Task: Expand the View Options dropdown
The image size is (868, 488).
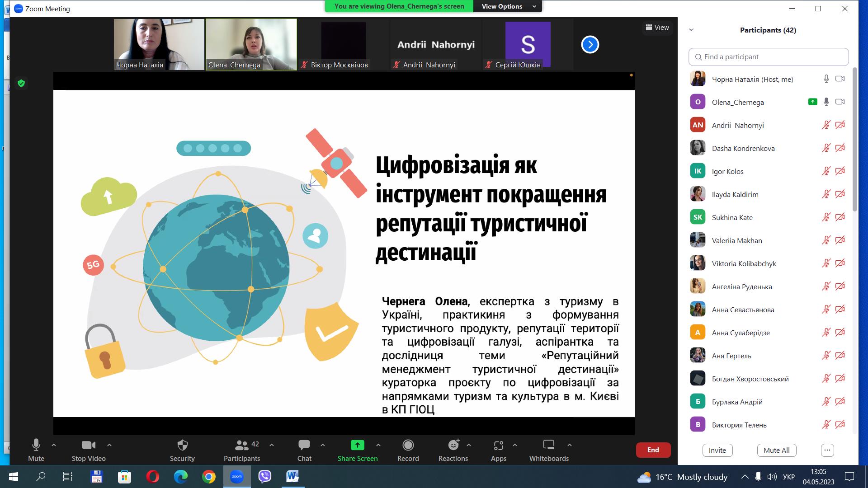Action: point(508,6)
